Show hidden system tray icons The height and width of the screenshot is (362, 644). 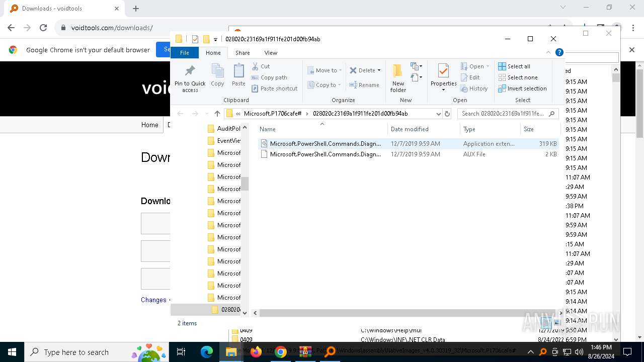click(530, 352)
